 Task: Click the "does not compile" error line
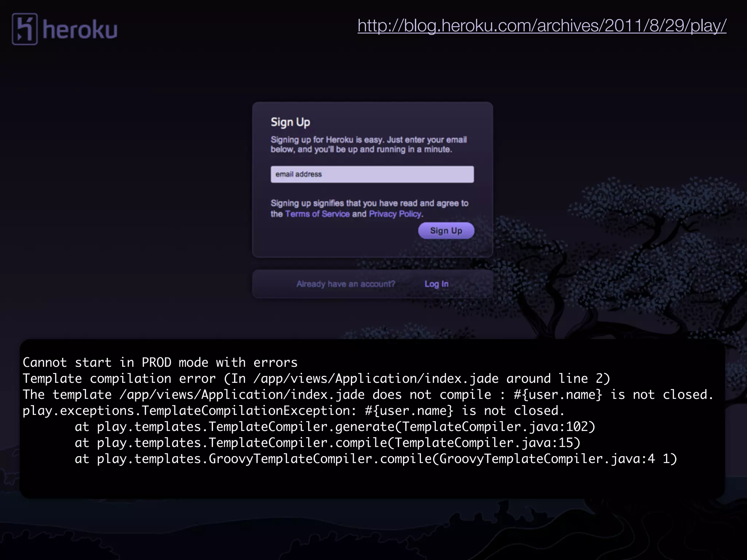[x=368, y=394]
